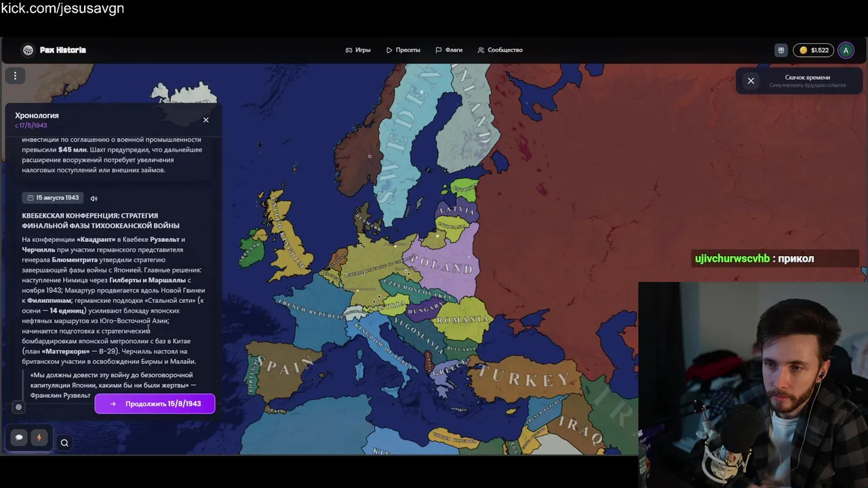868x488 pixels.
Task: Click the Pax Historia title text
Action: coord(63,50)
